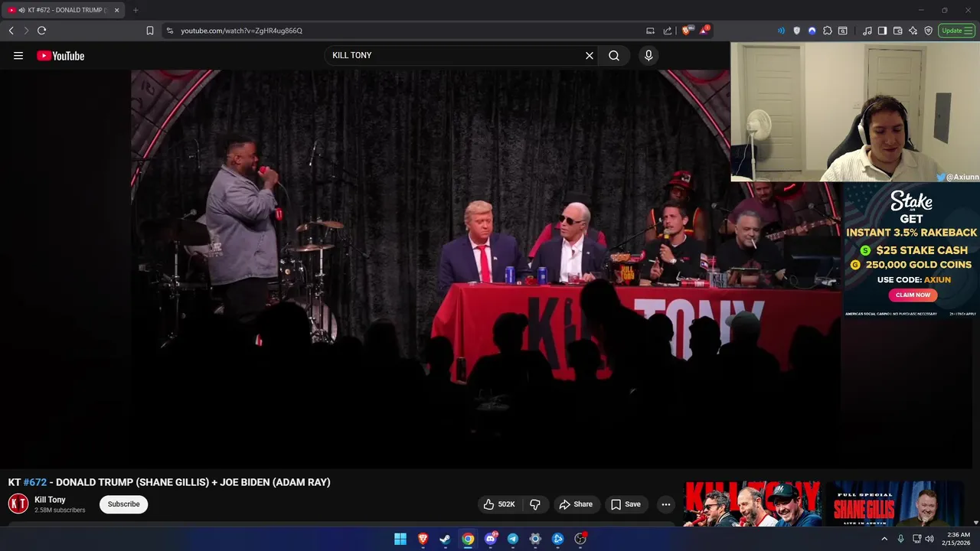The image size is (980, 551).
Task: Open Brave Rewards triangle icon
Action: click(704, 31)
